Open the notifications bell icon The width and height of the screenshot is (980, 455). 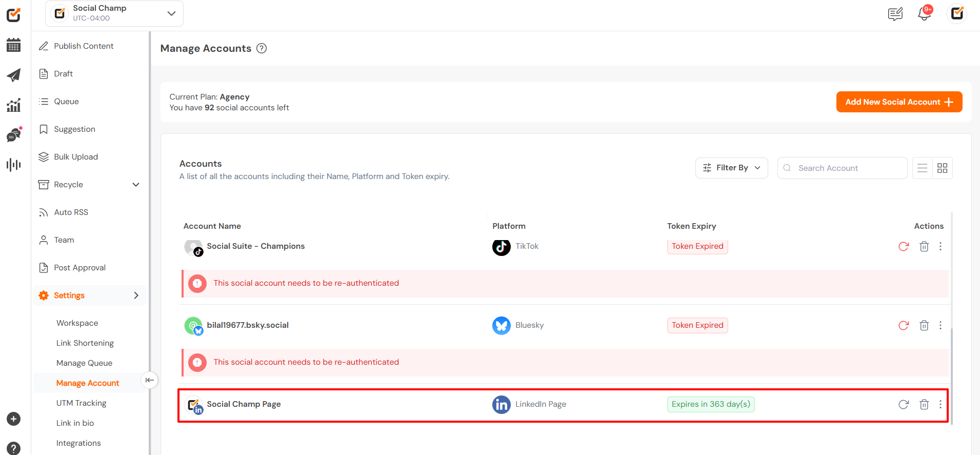(925, 14)
